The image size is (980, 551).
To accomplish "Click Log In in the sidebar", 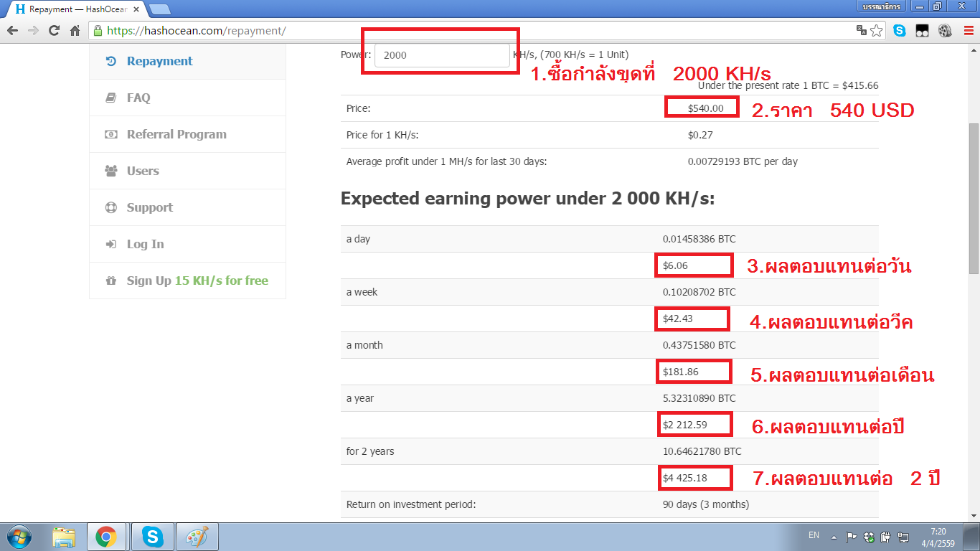I will click(x=187, y=244).
